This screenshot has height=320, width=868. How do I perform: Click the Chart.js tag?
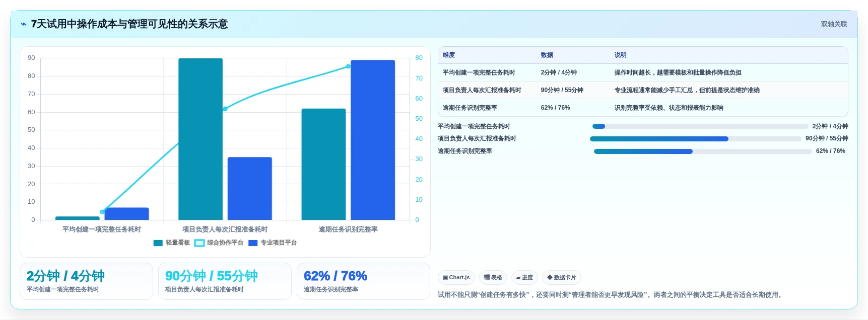456,278
